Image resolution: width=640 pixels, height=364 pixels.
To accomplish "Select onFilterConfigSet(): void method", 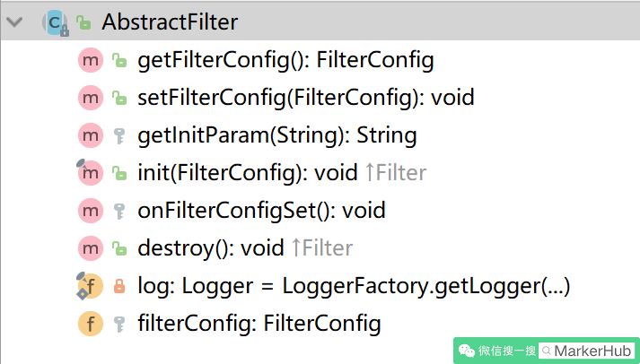I will 261,211.
